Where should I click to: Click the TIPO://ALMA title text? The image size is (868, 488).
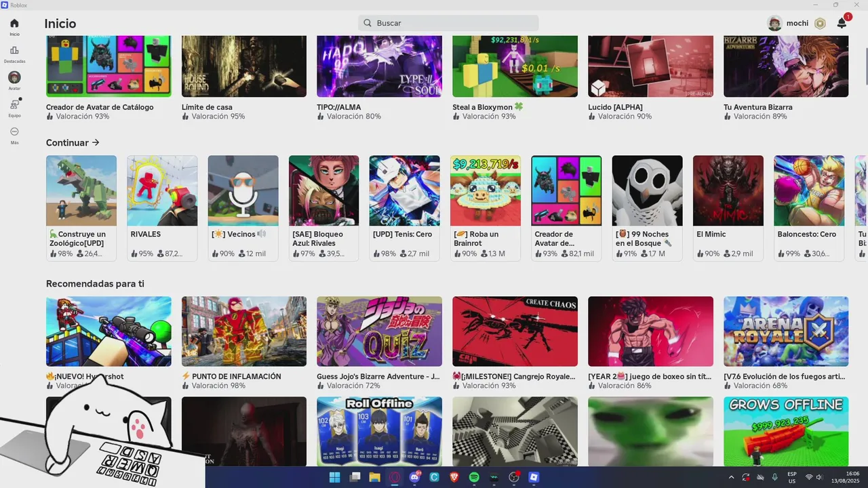[x=339, y=107]
